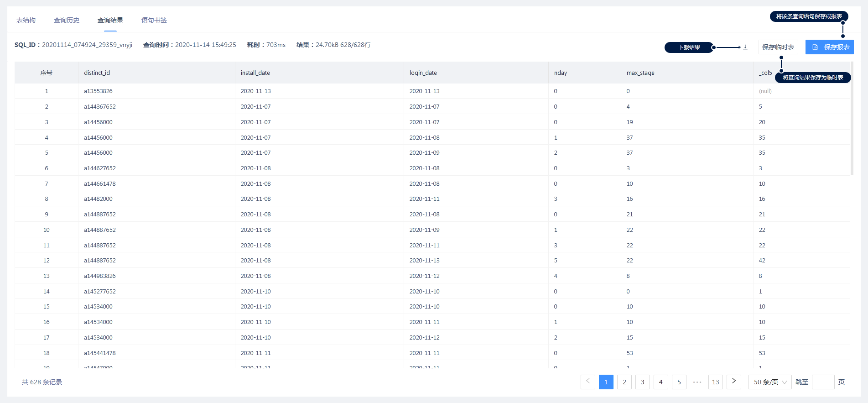Jump to page 13 of results
Screen dimensions: 868x403
pos(715,382)
